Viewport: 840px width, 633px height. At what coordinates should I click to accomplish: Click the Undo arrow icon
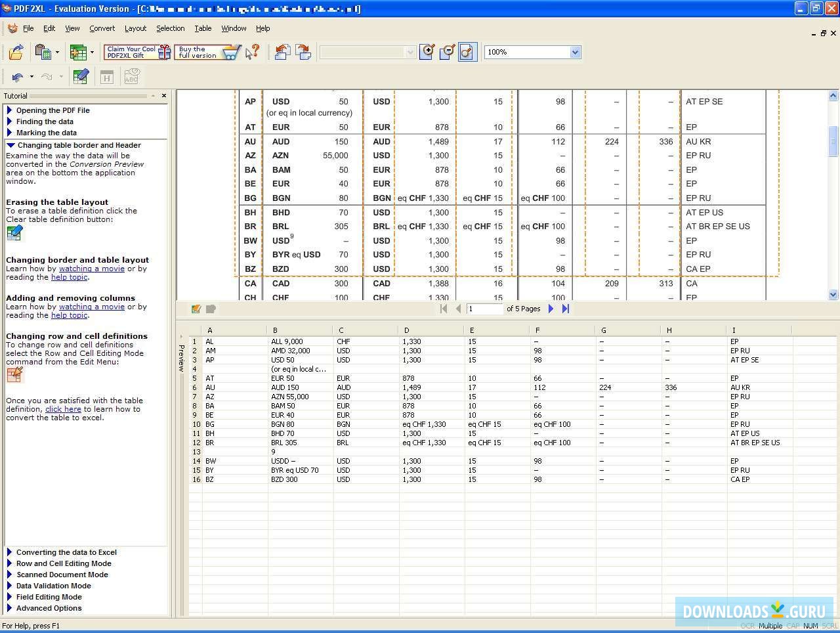click(16, 76)
